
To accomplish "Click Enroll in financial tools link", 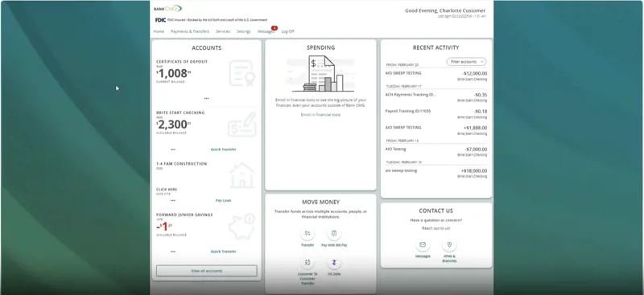I will 320,115.
